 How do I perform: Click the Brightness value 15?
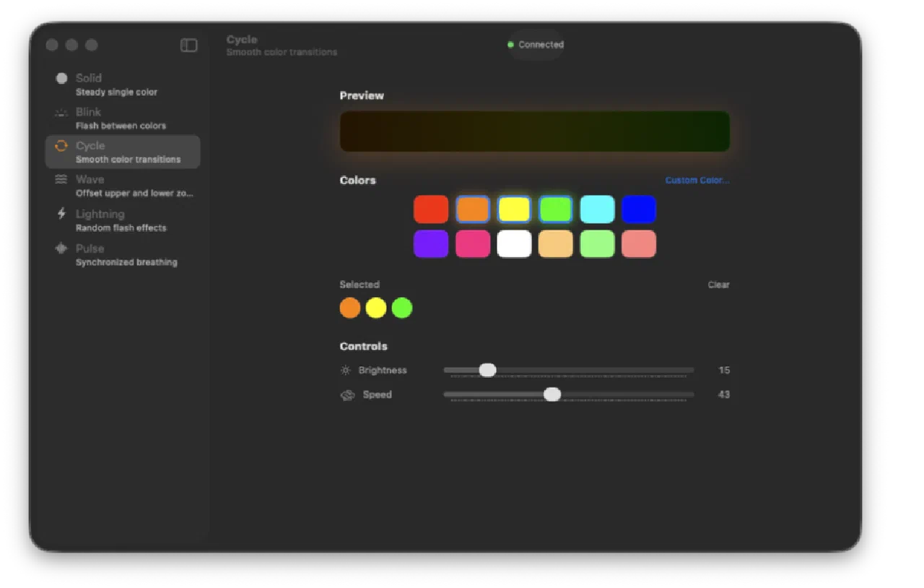(x=724, y=371)
